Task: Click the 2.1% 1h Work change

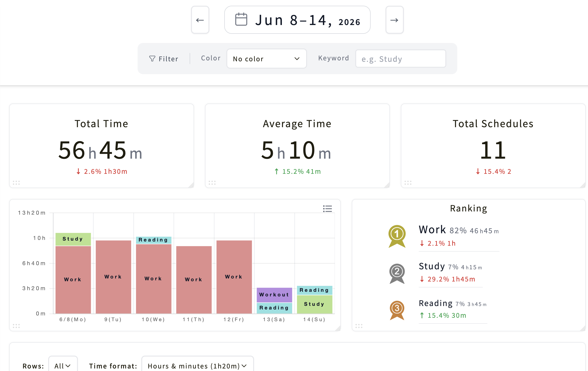Action: pyautogui.click(x=438, y=243)
